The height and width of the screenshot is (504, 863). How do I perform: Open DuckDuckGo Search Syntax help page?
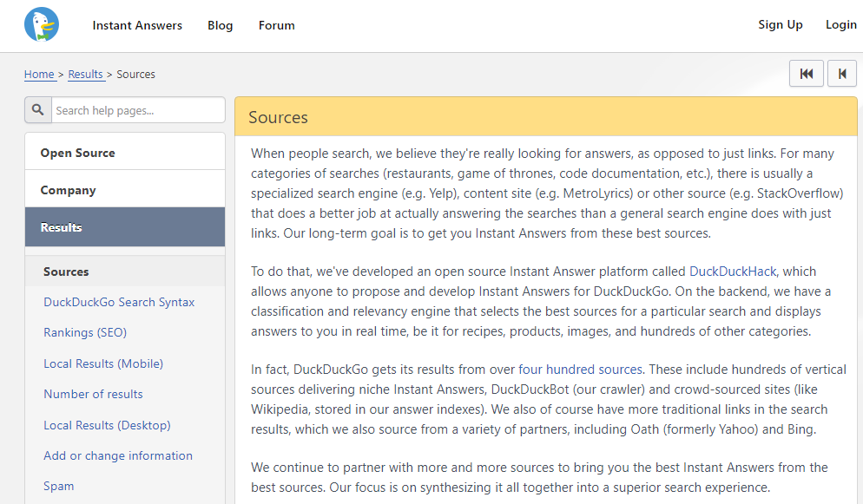pos(119,302)
